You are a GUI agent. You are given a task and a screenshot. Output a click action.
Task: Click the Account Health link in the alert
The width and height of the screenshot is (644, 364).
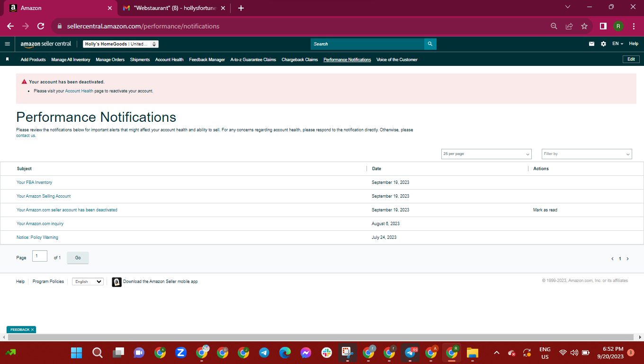click(79, 91)
